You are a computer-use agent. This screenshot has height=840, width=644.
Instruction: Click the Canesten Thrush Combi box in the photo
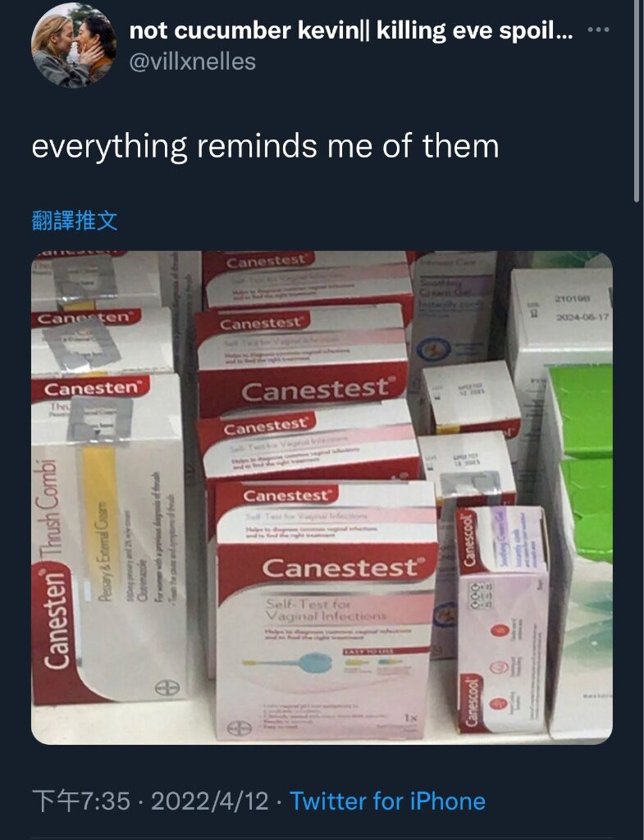(107, 538)
